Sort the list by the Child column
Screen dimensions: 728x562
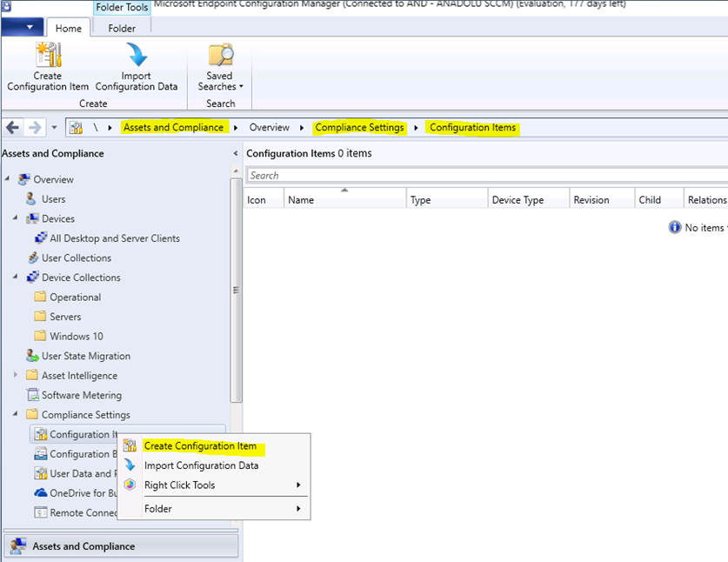[x=659, y=200]
